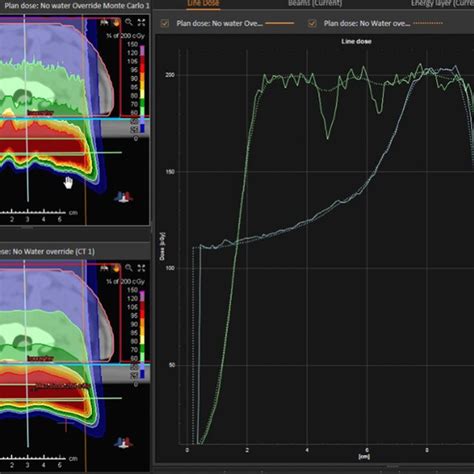Uncheck the second Plan dose No Water ove... checkbox
The width and height of the screenshot is (474, 474).
coord(312,23)
